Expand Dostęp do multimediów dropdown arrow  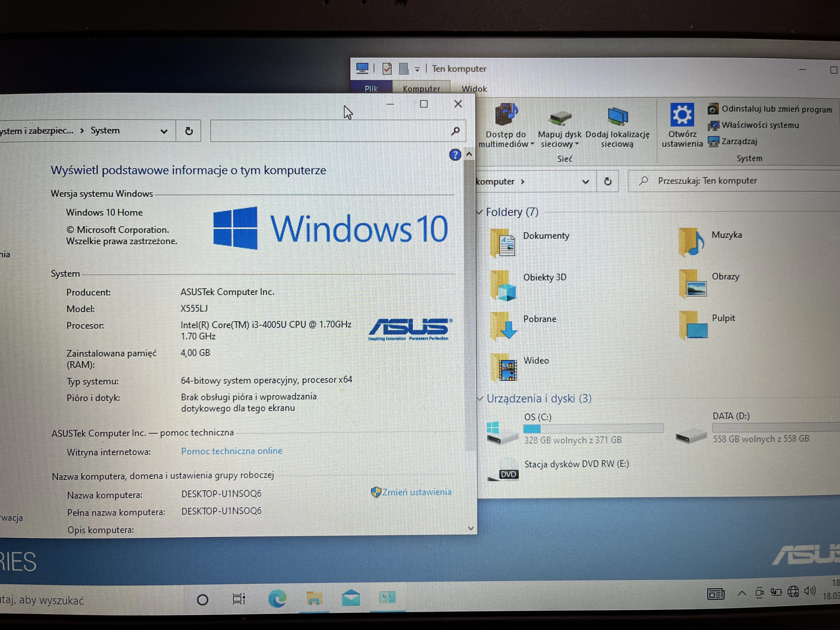[x=532, y=144]
